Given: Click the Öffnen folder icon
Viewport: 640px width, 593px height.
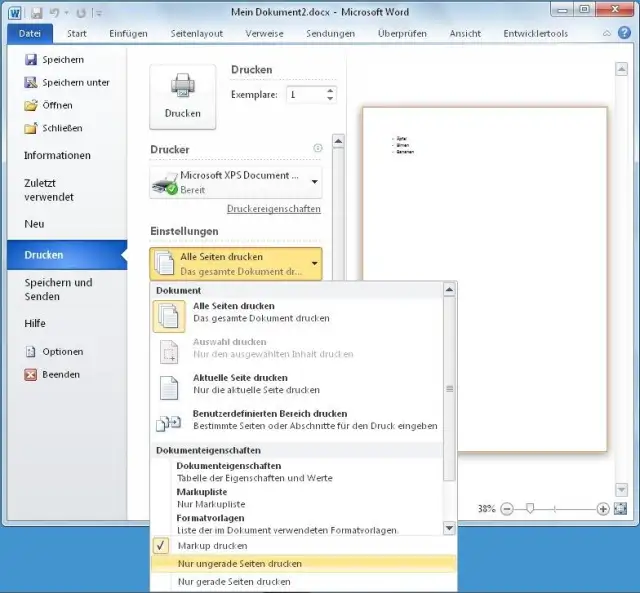Looking at the screenshot, I should (31, 105).
